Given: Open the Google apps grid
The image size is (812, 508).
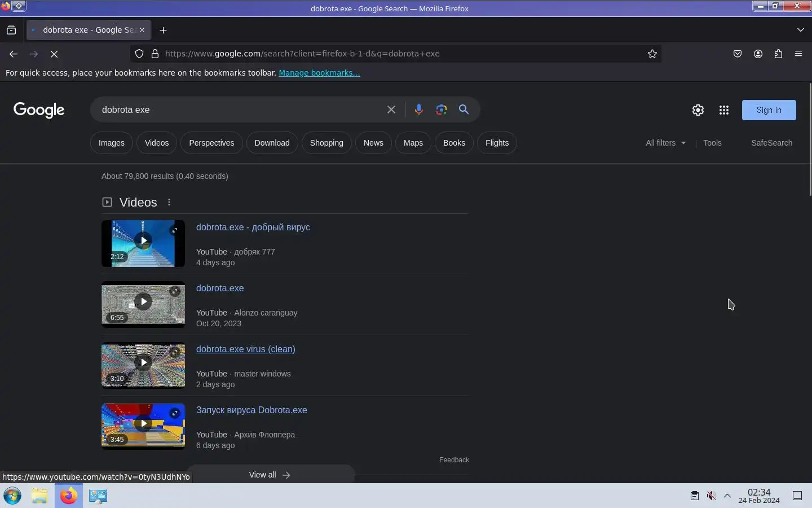Looking at the screenshot, I should click(724, 110).
